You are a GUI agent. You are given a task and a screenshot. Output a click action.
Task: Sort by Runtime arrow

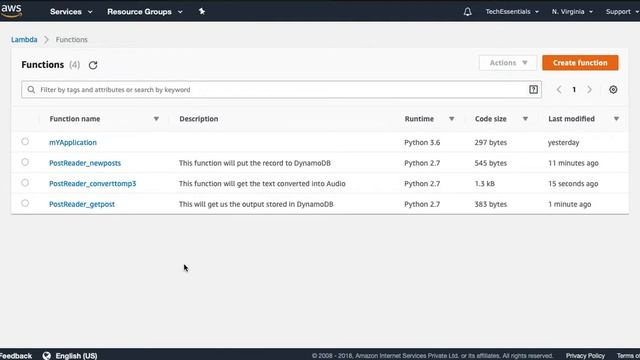coord(451,119)
